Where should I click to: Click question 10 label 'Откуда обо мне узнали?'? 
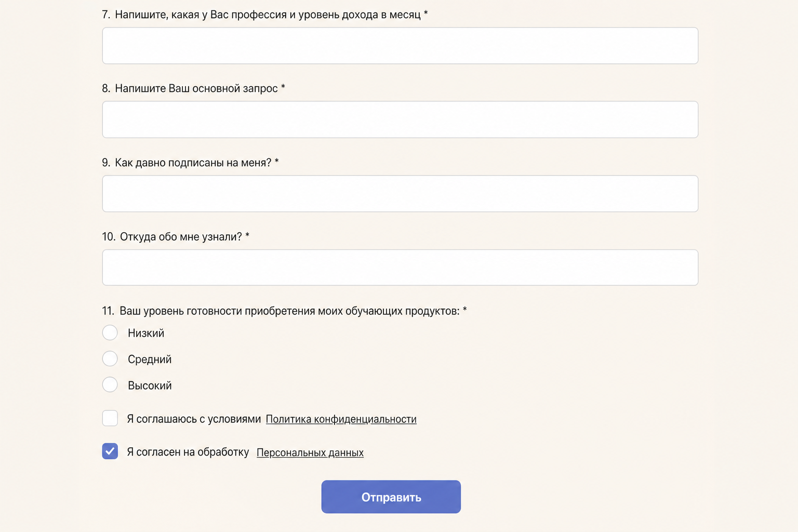coord(176,237)
